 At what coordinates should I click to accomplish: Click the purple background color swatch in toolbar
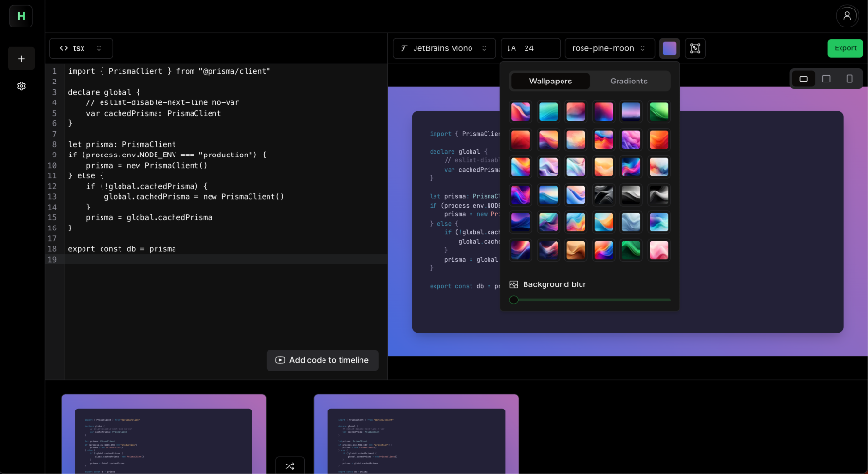point(670,48)
